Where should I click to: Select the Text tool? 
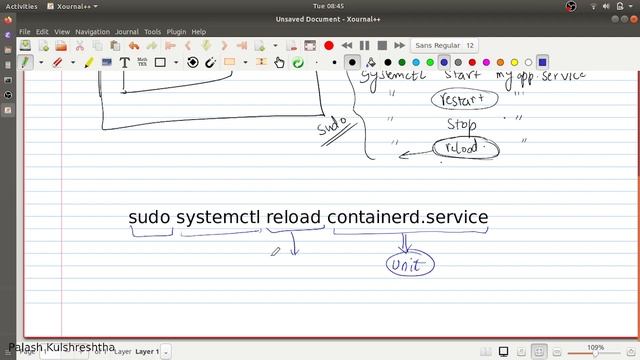(124, 62)
